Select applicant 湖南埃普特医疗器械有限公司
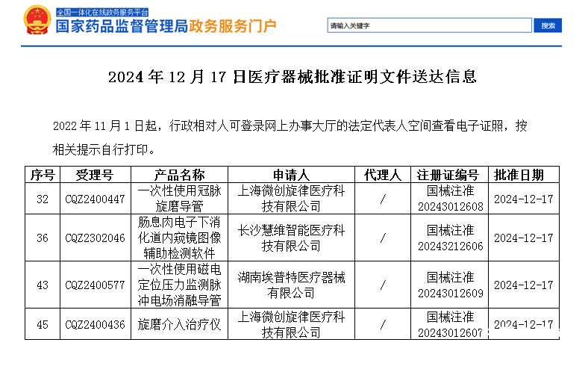The height and width of the screenshot is (372, 588). (290, 285)
